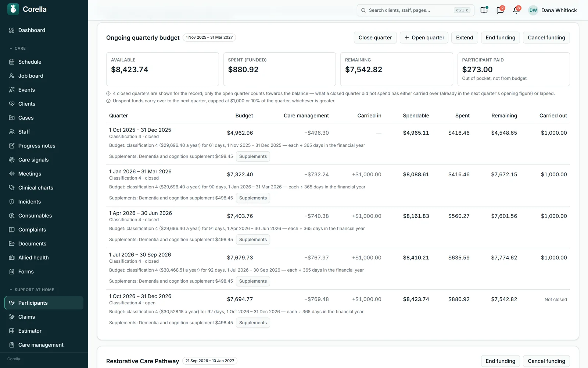Image resolution: width=588 pixels, height=368 pixels.
Task: Collapse the CARE sidebar section
Action: tap(17, 48)
